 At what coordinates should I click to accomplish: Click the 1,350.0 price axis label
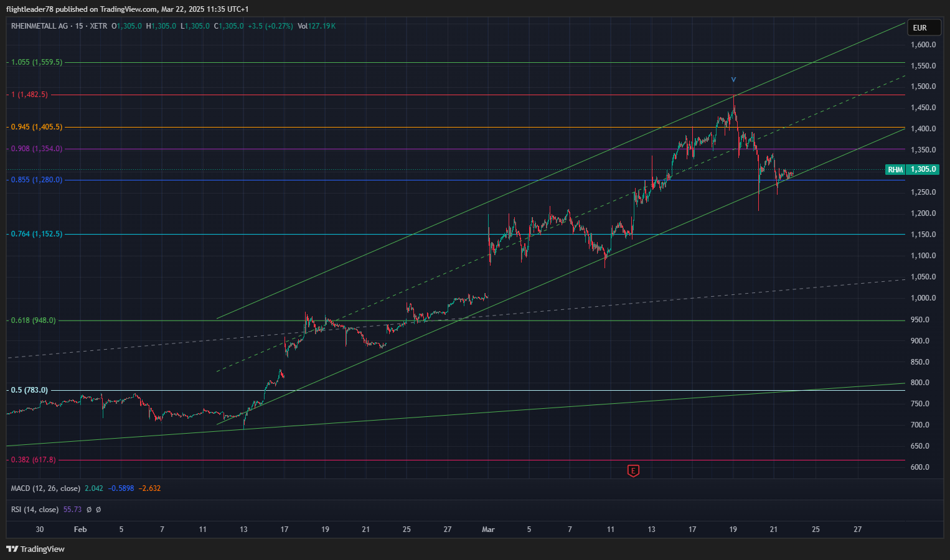click(923, 150)
